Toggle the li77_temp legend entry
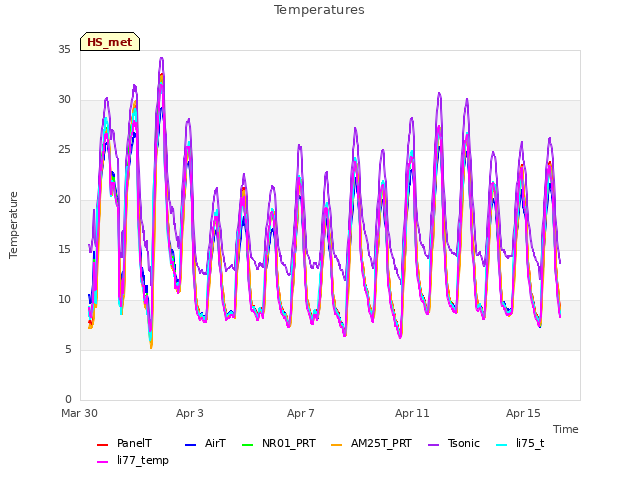Image resolution: width=640 pixels, height=480 pixels. [x=133, y=461]
